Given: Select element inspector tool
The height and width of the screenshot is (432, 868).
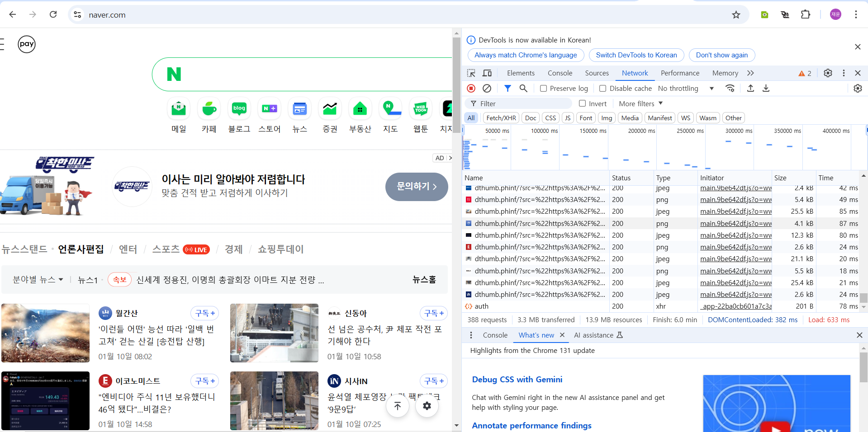Looking at the screenshot, I should pyautogui.click(x=471, y=73).
